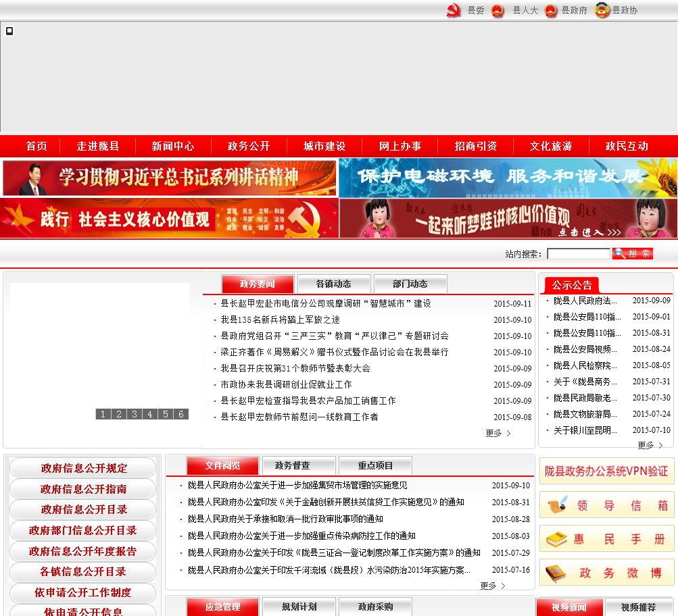This screenshot has height=616, width=678.
Task: Open the 县委 link in the top bar
Action: pos(476,10)
